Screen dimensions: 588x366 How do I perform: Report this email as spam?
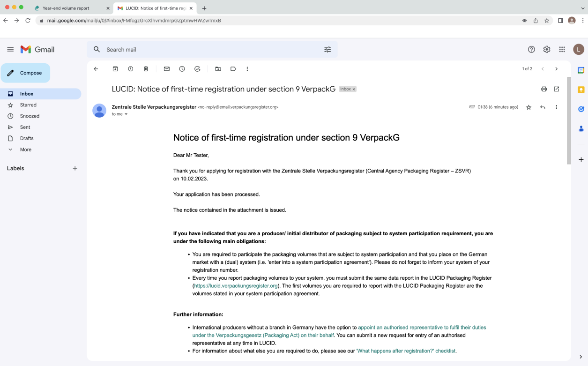(x=131, y=69)
